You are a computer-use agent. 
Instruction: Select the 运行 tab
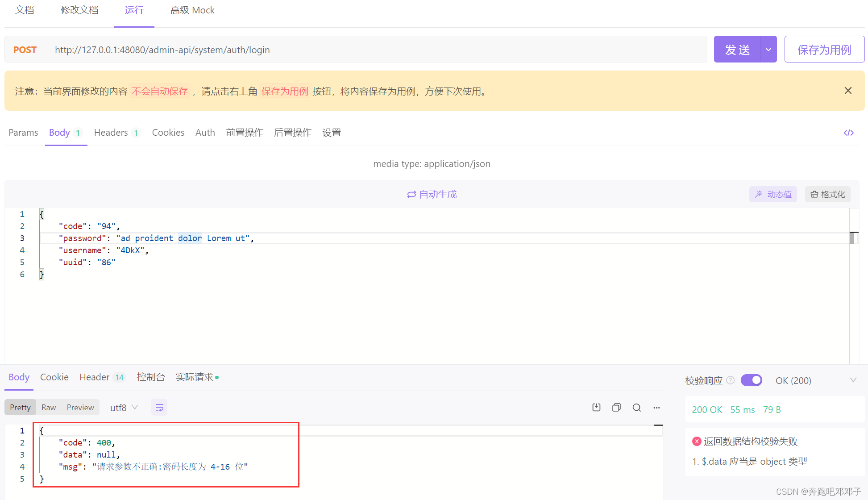pos(134,10)
